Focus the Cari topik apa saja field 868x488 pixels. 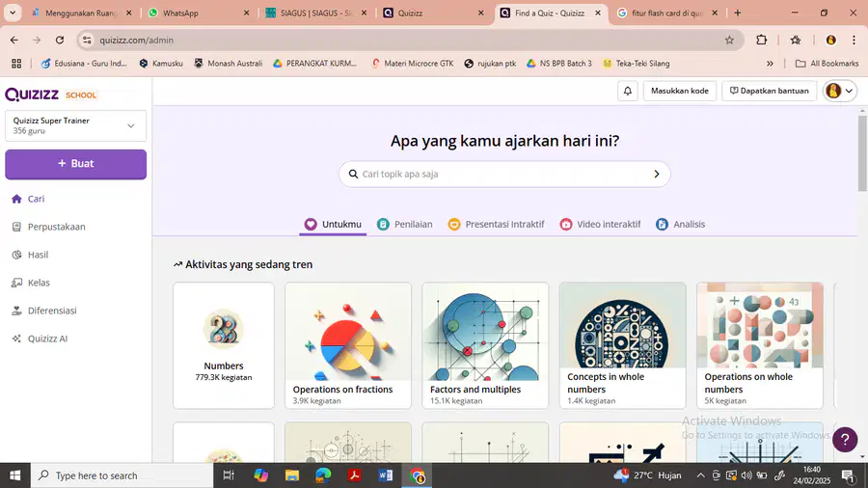[504, 174]
